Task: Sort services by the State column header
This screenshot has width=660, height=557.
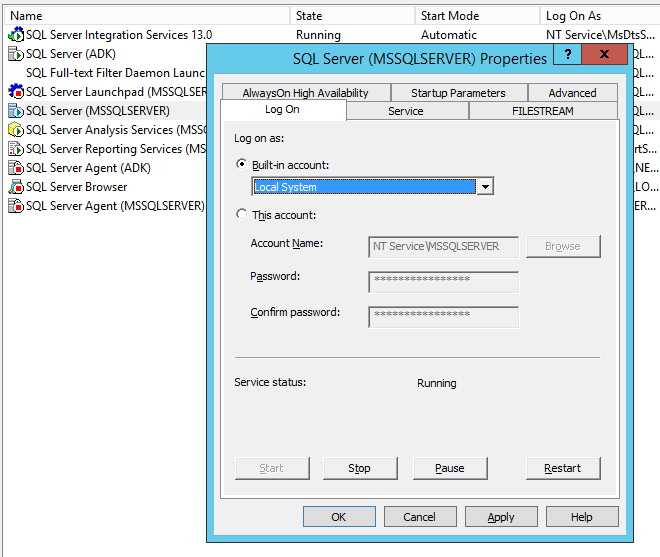Action: pos(352,16)
